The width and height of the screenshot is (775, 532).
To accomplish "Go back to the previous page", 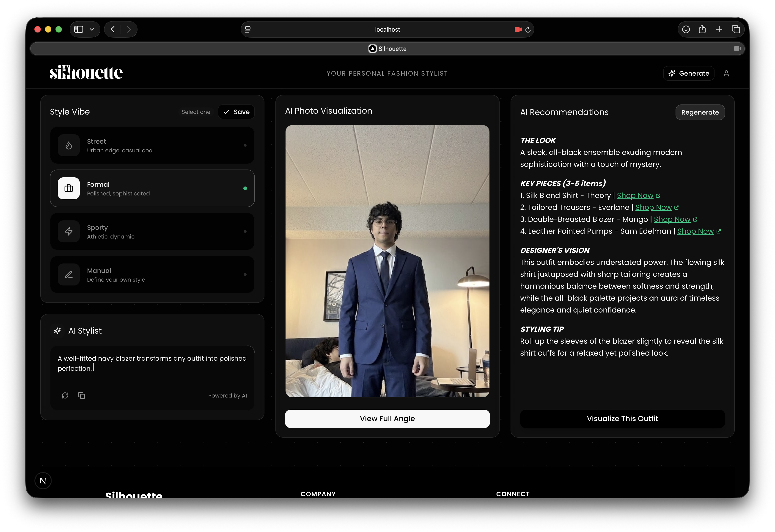I will pyautogui.click(x=113, y=29).
